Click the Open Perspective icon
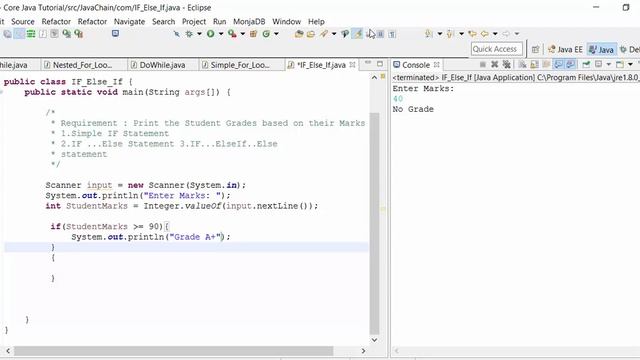Viewport: 640px width, 360px height. [535, 49]
